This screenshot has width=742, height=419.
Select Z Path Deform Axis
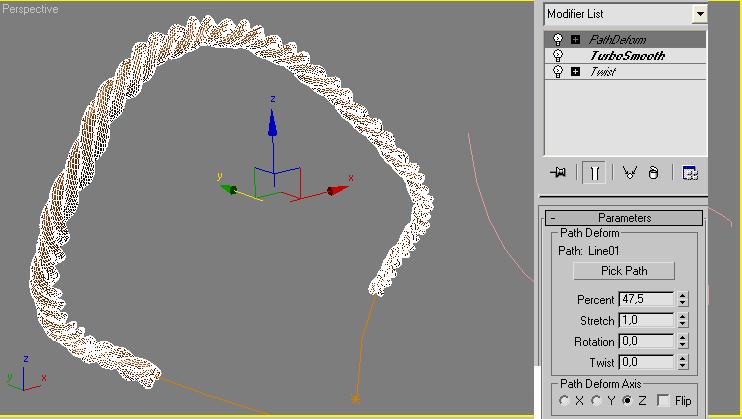[627, 401]
